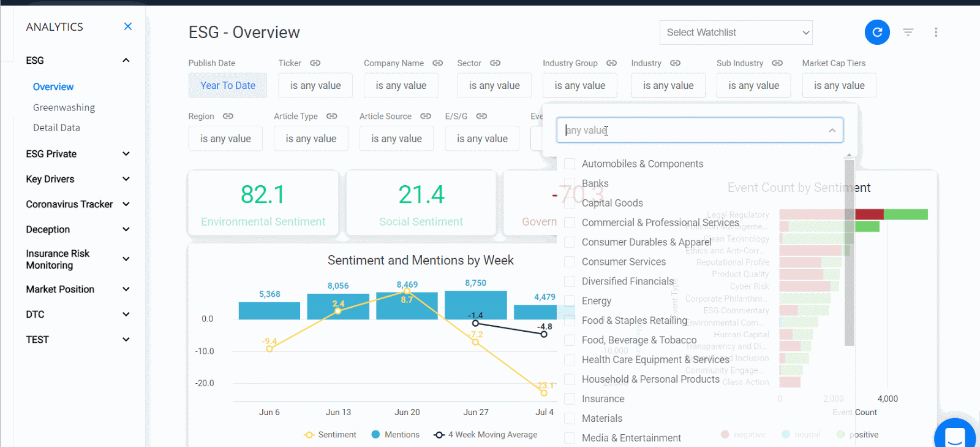The width and height of the screenshot is (980, 447).
Task: Enable the Insurance checkbox option
Action: click(570, 399)
